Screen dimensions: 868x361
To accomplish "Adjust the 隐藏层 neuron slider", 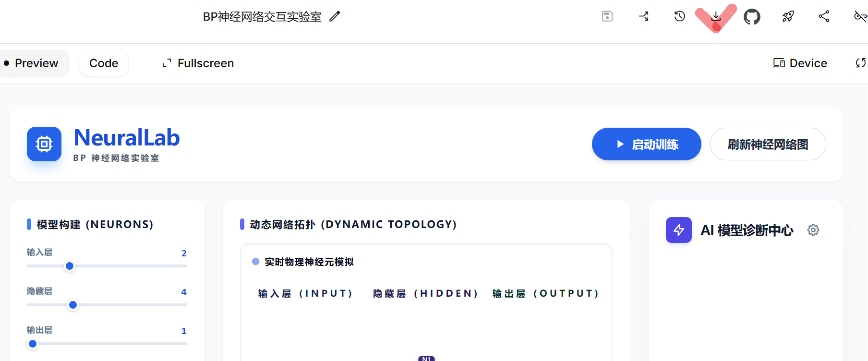I will point(107,305).
